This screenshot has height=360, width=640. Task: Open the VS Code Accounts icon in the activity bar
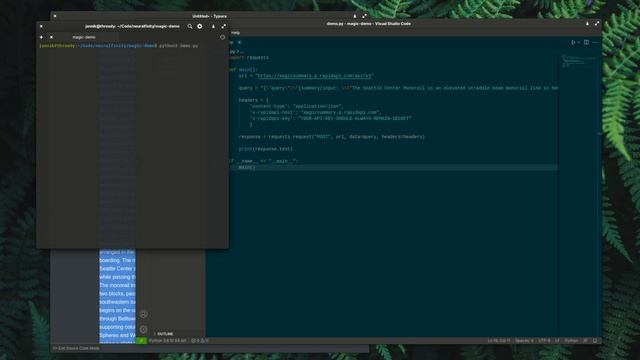[143, 314]
